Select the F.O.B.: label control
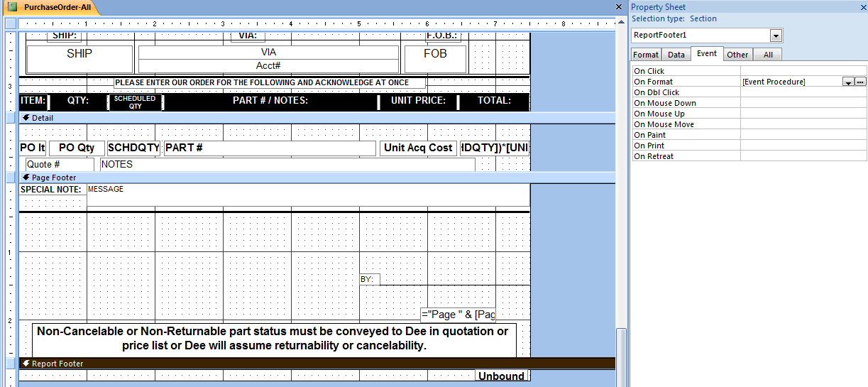868x387 pixels. pos(442,36)
